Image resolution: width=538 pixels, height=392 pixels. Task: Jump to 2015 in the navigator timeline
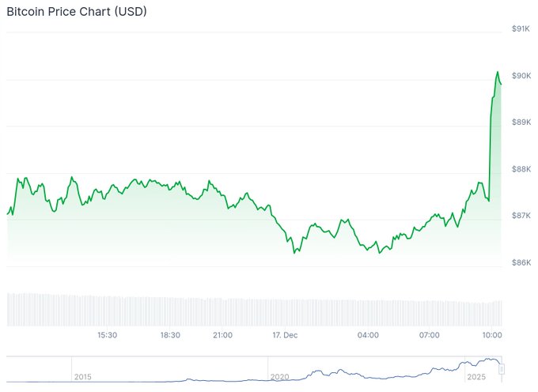pyautogui.click(x=82, y=377)
